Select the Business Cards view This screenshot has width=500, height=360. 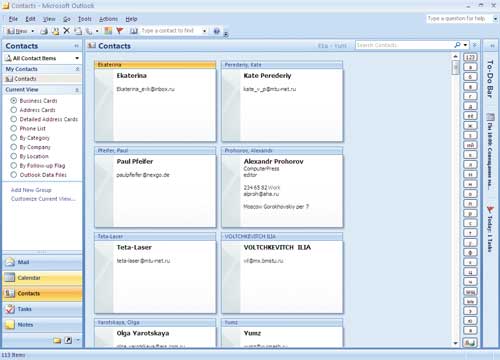tap(34, 100)
